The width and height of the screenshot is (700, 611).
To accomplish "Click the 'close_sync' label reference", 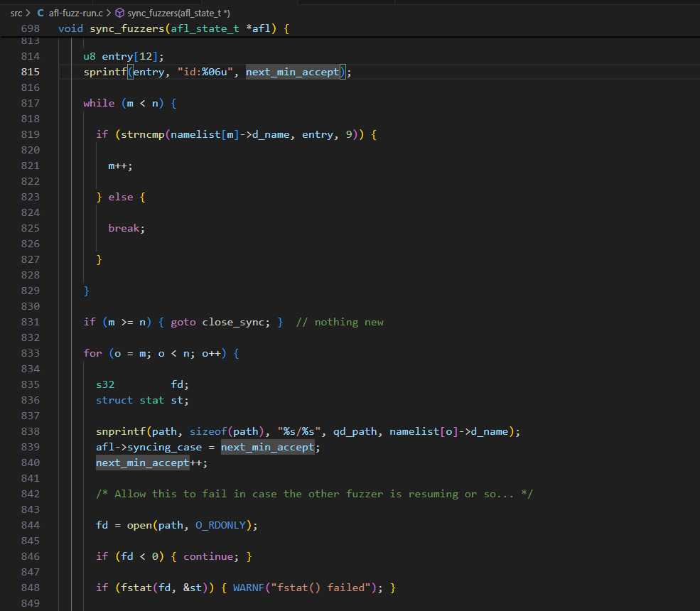I will click(x=233, y=322).
